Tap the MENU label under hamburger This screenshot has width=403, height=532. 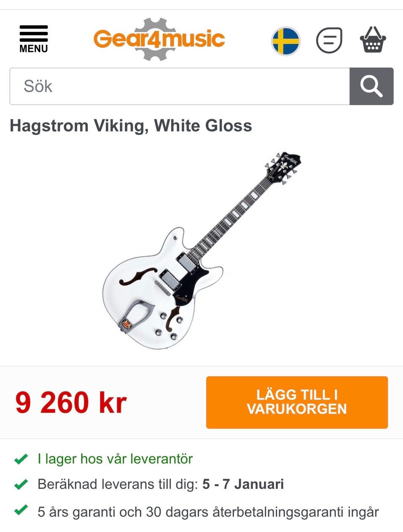(34, 49)
